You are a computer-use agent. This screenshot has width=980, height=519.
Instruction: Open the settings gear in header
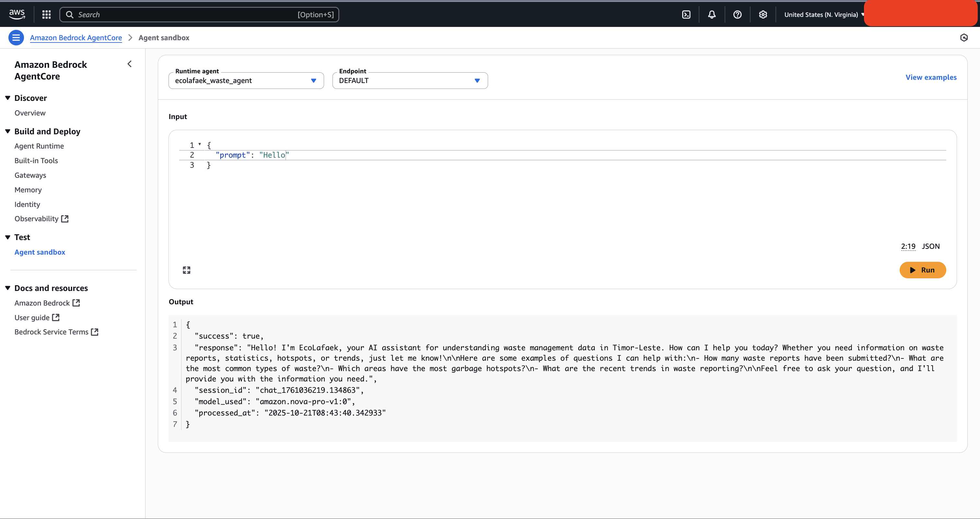763,15
